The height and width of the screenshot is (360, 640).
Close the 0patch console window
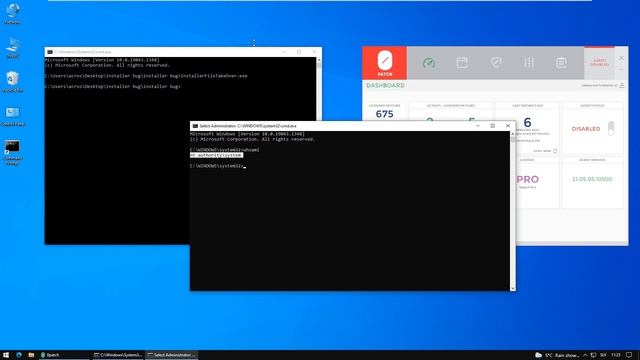(x=621, y=58)
